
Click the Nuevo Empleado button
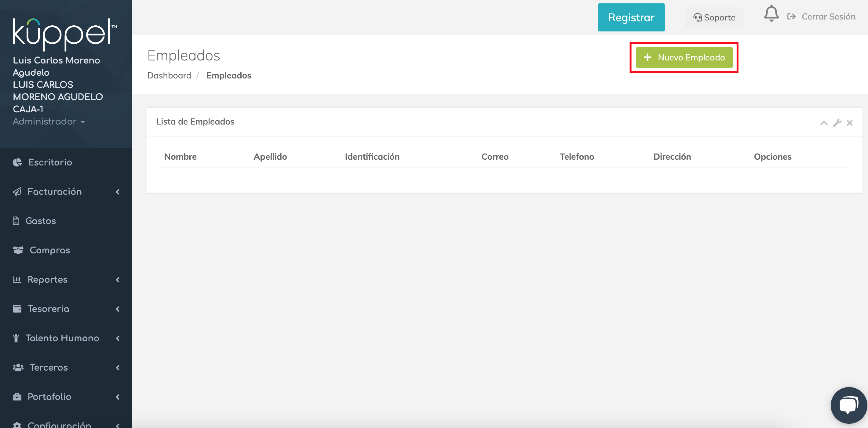(684, 58)
